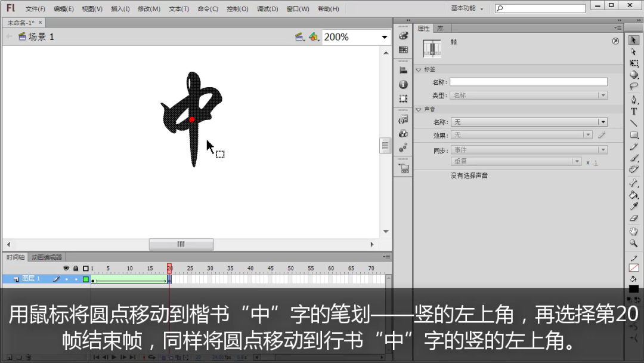
Task: Pick the Lasso tool
Action: 634,87
